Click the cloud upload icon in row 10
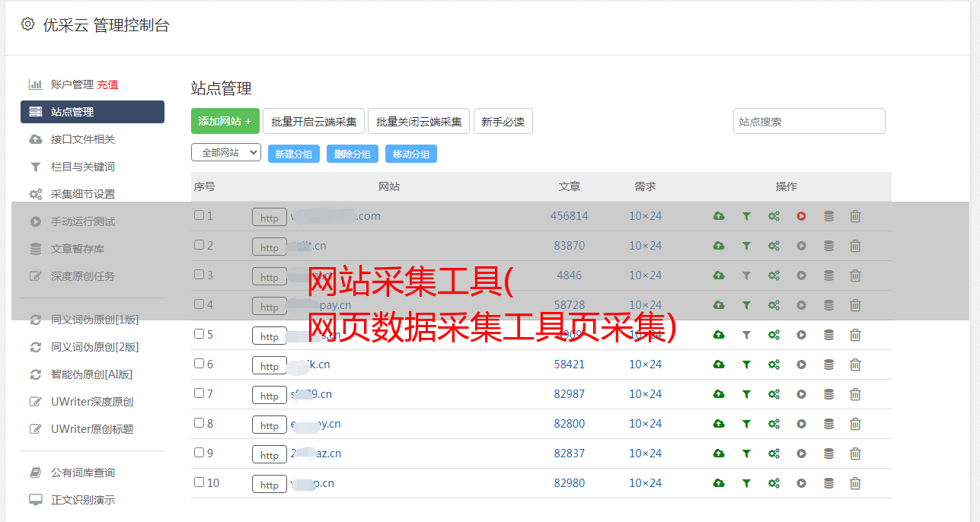Screen dimensions: 980x522 tap(719, 483)
